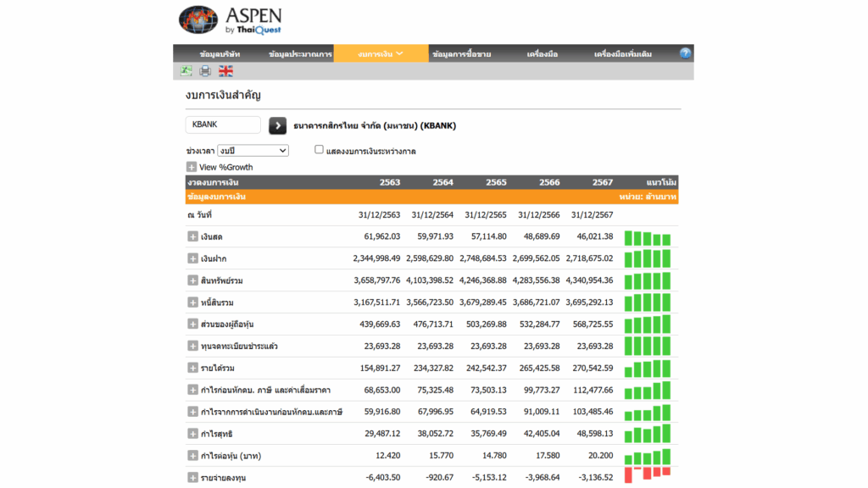Click the สินทรัพย์รวม value 4,340,954.36
Screen dimensions: 868x488
589,280
